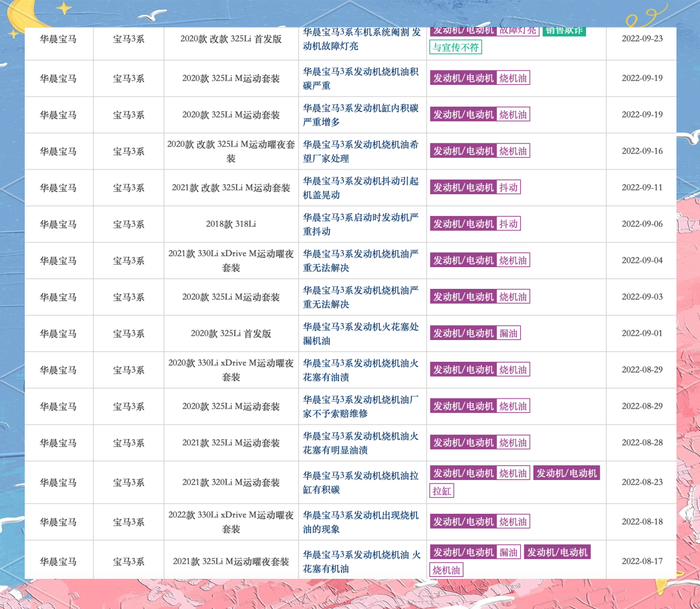This screenshot has width=700, height=609.
Task: Click the '抖动' tag in 2022-09-11 row
Action: tap(509, 188)
